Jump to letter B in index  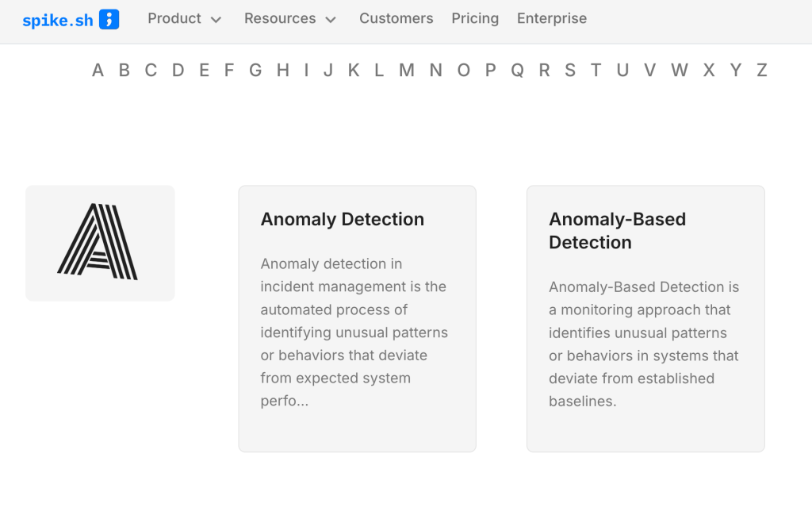click(124, 70)
